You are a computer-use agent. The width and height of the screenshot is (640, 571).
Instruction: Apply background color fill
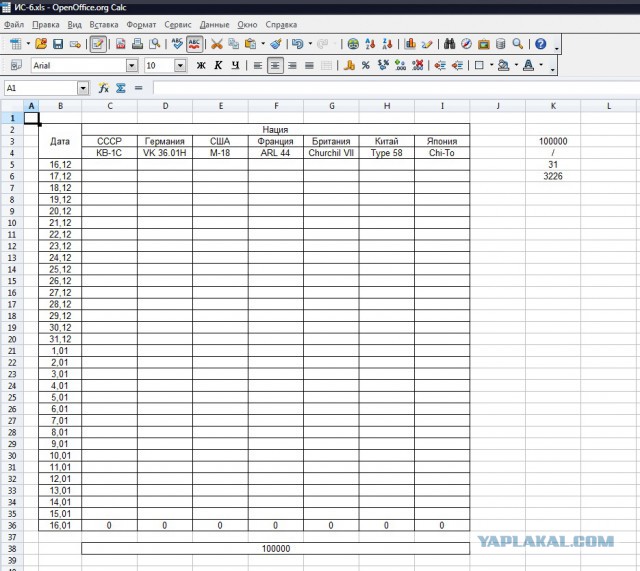[x=504, y=65]
